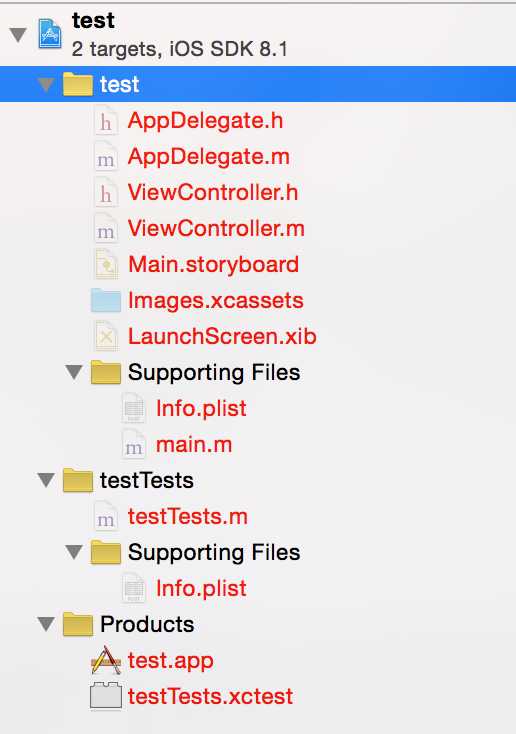Select AppDelegate.m in the navigator
Screen dimensions: 516x734
[x=209, y=156]
